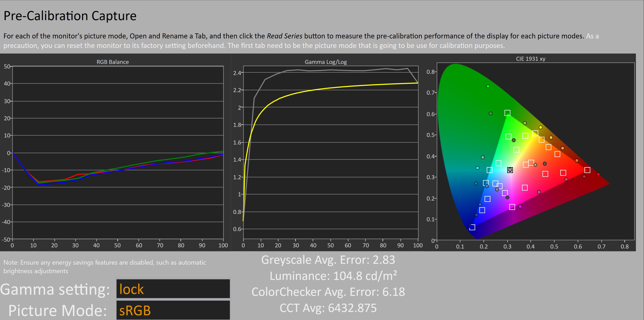Image resolution: width=644 pixels, height=320 pixels.
Task: Click the Picture Mode field showing sRGB
Action: tap(173, 310)
